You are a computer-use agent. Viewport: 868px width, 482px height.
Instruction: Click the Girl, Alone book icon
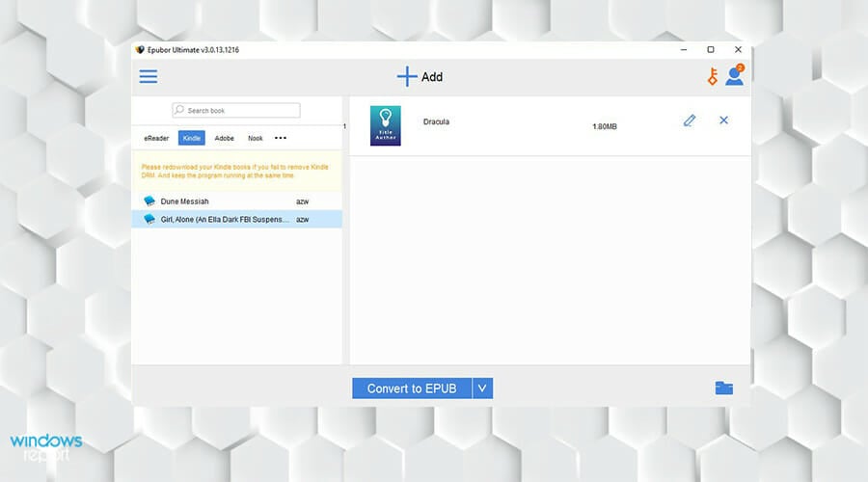coord(149,219)
